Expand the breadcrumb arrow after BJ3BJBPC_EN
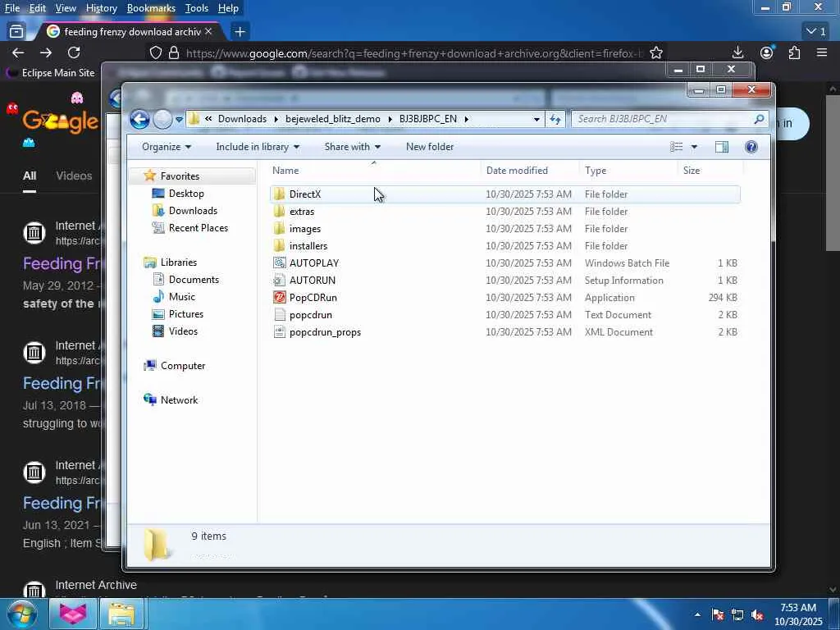The image size is (840, 630). click(x=466, y=119)
